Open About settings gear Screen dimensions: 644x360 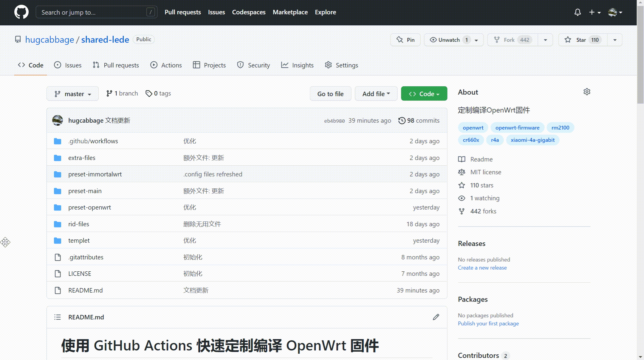pyautogui.click(x=587, y=92)
